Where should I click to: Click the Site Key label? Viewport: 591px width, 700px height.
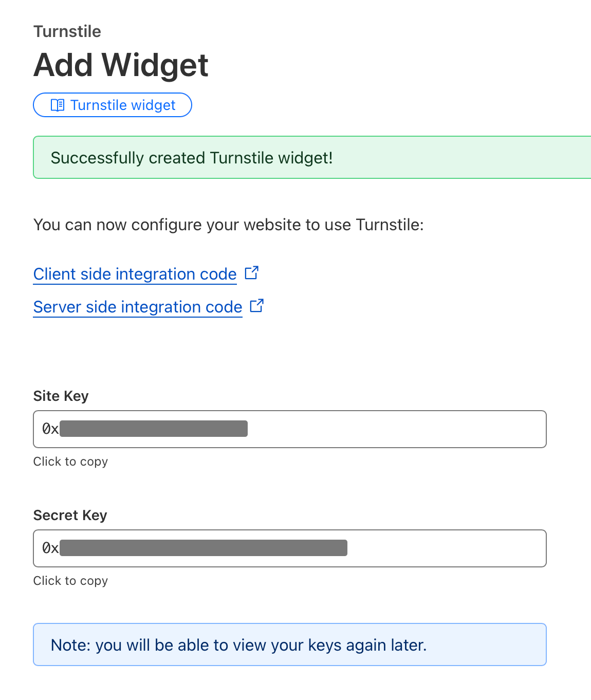[x=61, y=396]
